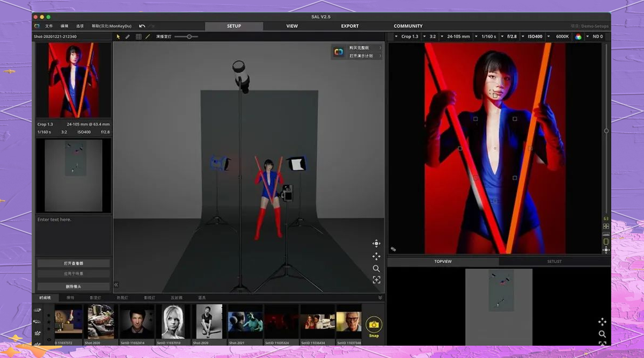Select the TOPVIEW tab
This screenshot has width=644, height=358.
click(x=443, y=261)
